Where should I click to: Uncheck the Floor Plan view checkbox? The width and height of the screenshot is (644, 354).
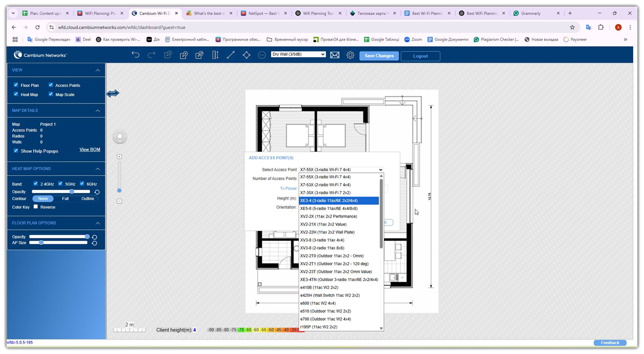(x=15, y=85)
